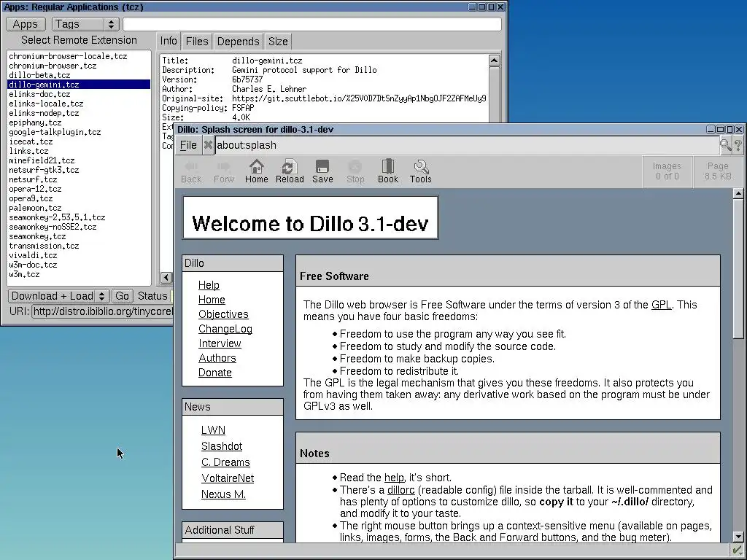Open the Slashdot news link
Screen dimensions: 747x560
(222, 446)
